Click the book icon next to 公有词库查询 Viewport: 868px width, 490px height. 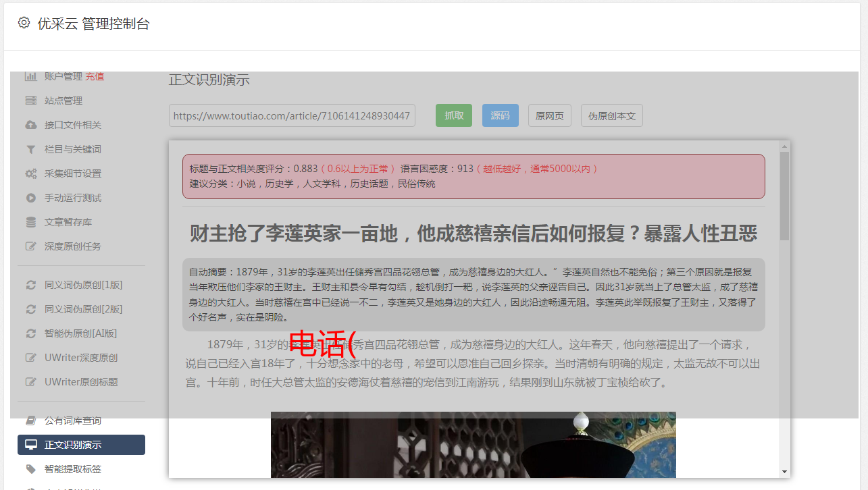click(x=31, y=420)
